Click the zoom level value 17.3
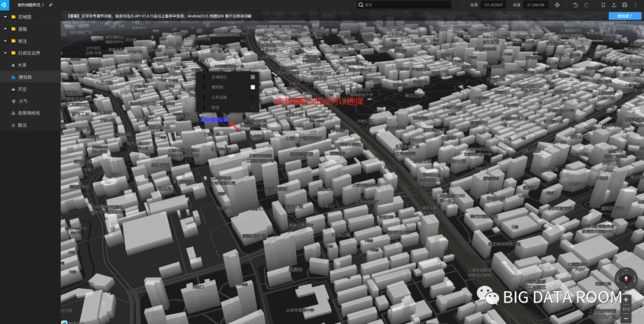The width and height of the screenshot is (644, 324). click(x=626, y=309)
